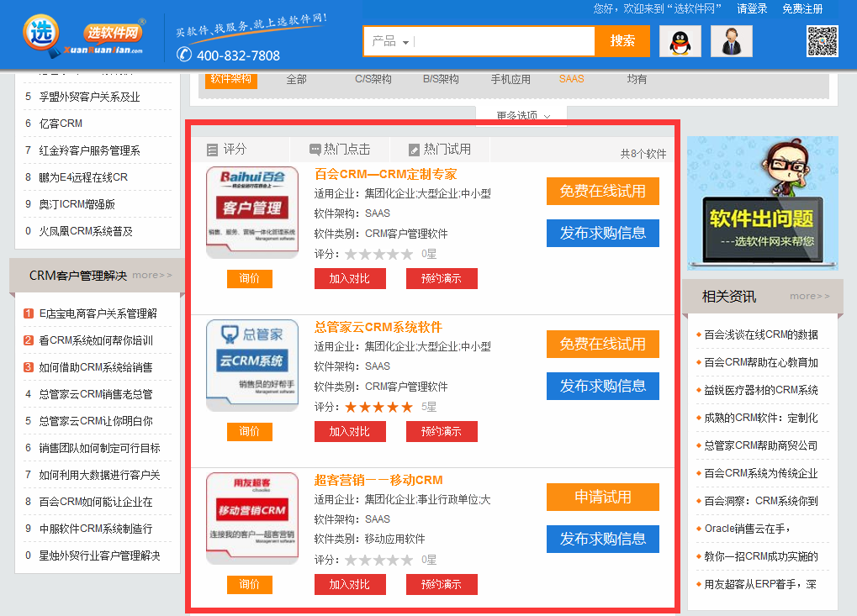Image resolution: width=857 pixels, height=616 pixels.
Task: Filter by C/S架构
Action: (x=373, y=79)
